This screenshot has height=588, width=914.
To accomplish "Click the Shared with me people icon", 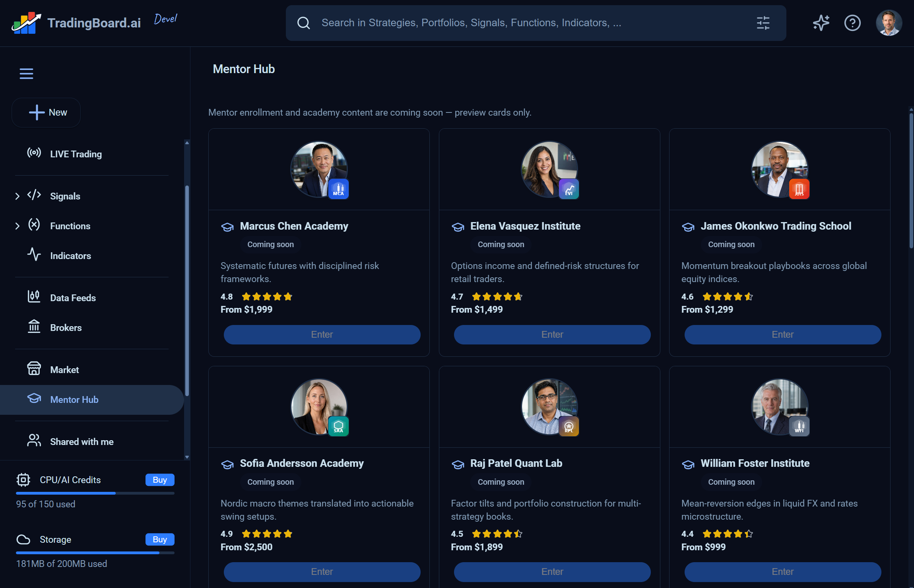I will pyautogui.click(x=34, y=441).
